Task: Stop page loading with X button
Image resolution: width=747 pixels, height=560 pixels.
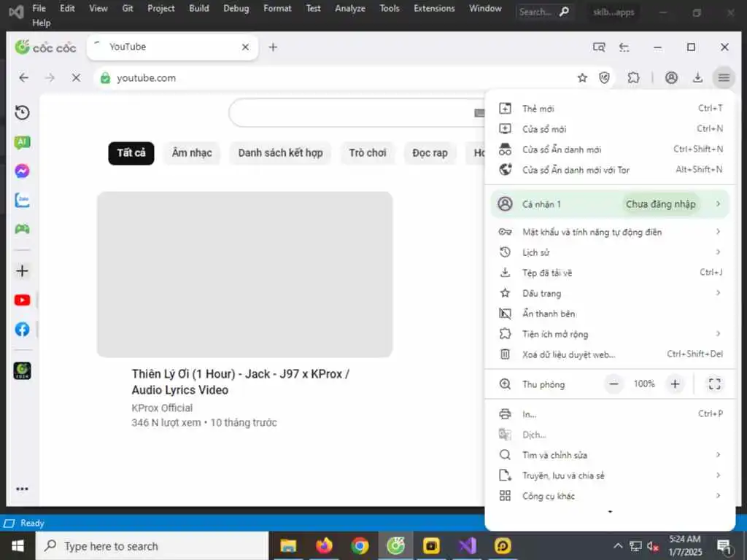Action: [x=76, y=77]
